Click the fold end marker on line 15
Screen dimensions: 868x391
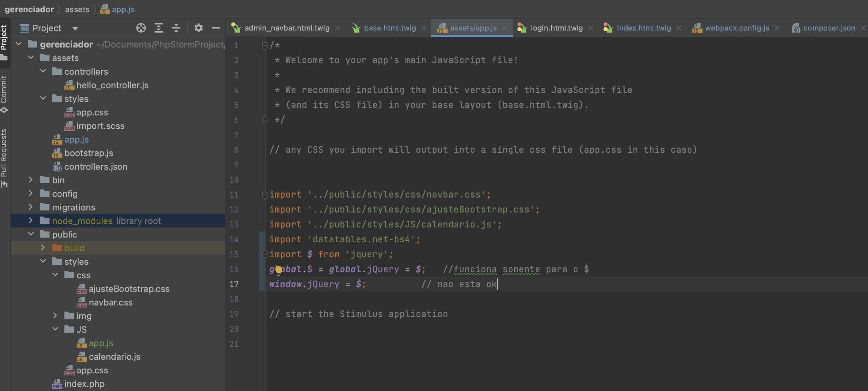(x=265, y=254)
